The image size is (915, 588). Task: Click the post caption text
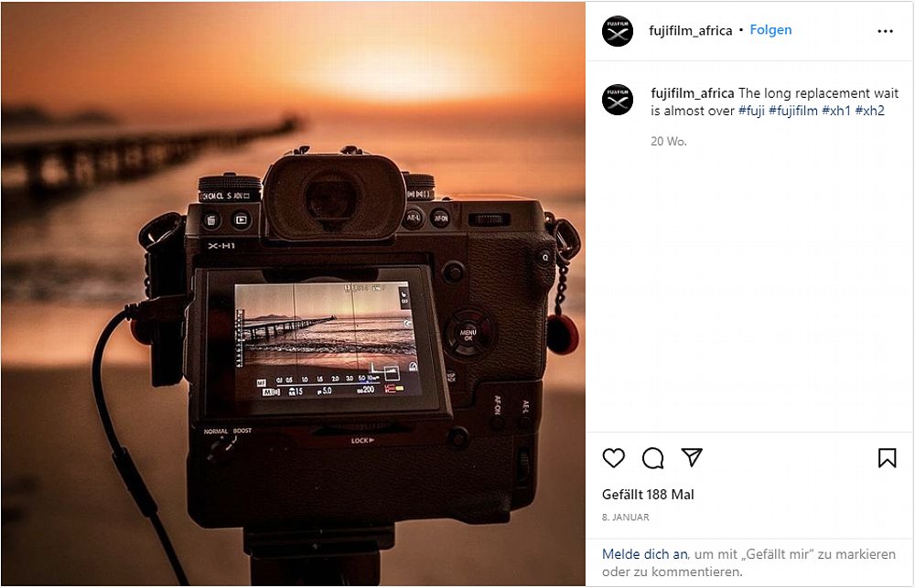point(774,102)
